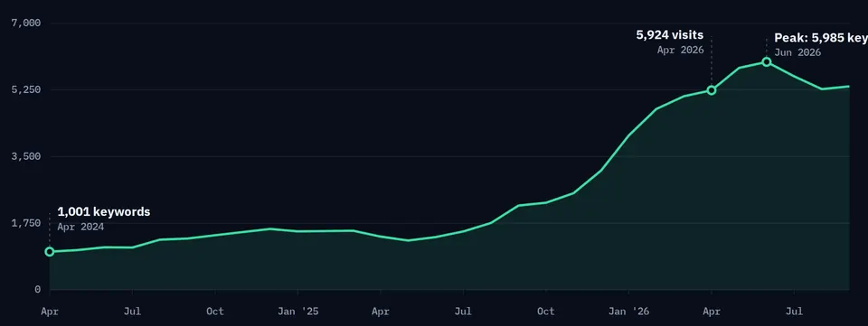868x326 pixels.
Task: Select the '5,924 visits' annotation label
Action: pos(670,35)
